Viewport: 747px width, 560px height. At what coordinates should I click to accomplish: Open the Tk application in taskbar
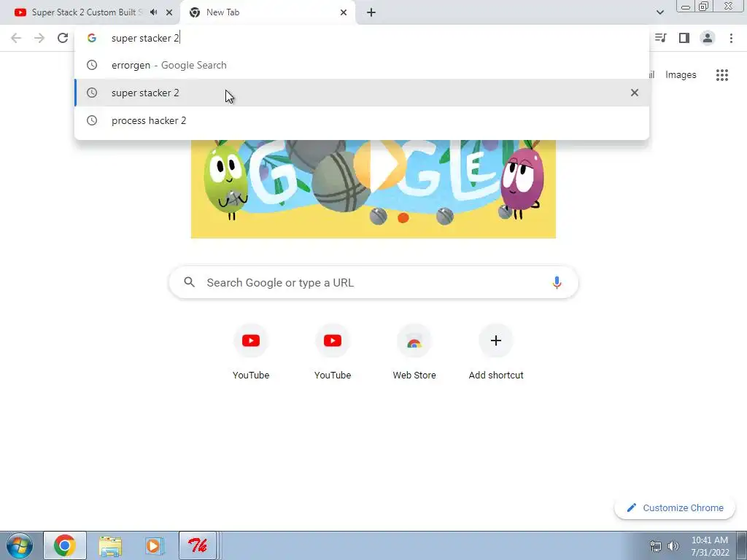click(198, 545)
